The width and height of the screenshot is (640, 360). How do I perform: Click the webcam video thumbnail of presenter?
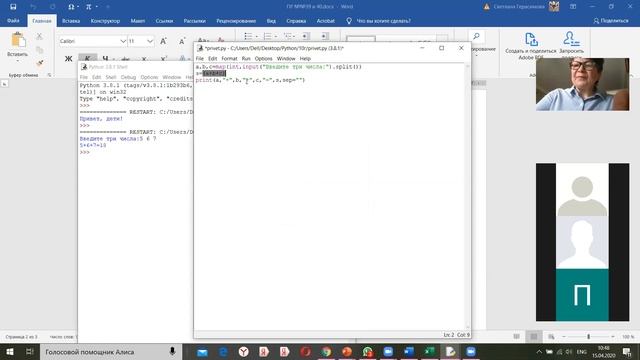coord(582,84)
